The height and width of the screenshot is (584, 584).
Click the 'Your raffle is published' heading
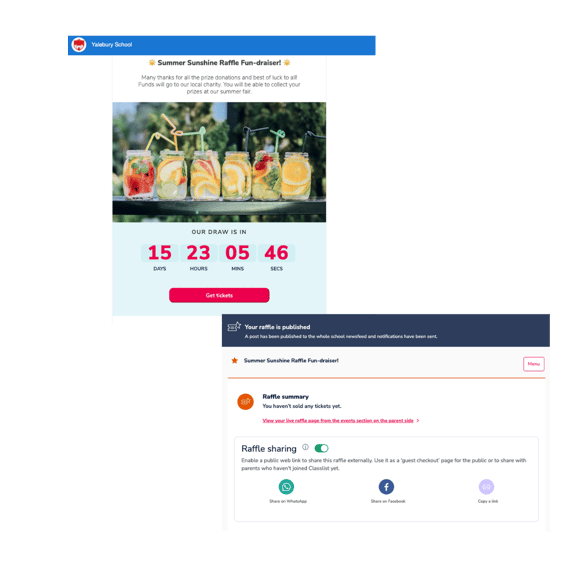coord(277,327)
